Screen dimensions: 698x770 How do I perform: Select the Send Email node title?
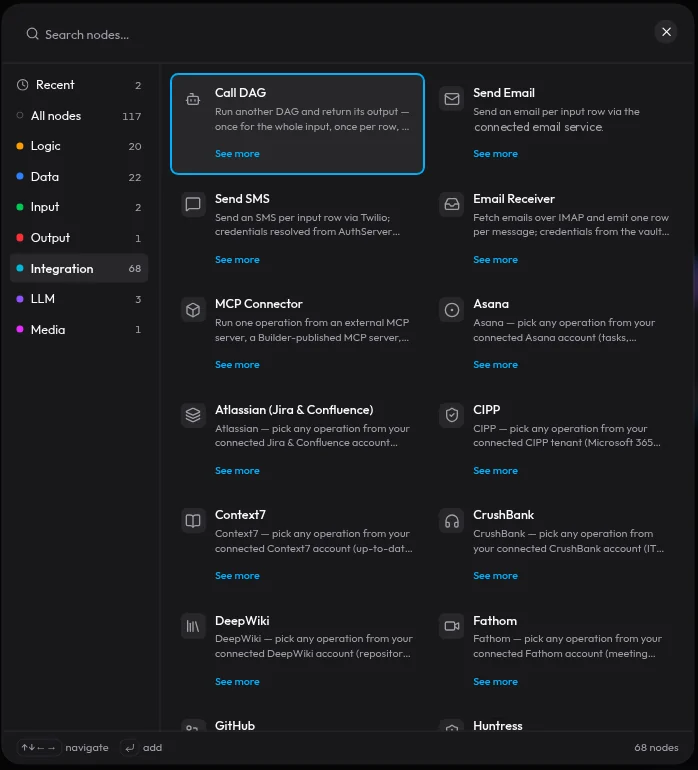503,93
